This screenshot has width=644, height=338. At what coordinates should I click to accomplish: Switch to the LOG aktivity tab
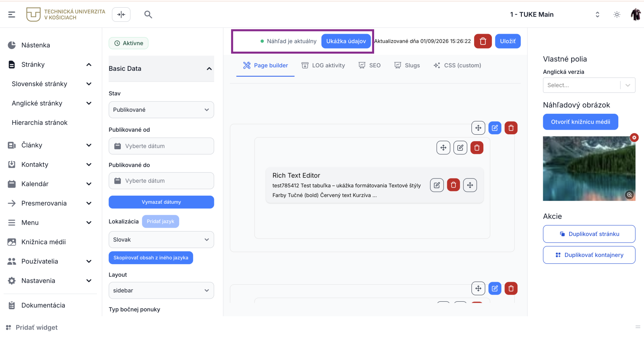[323, 65]
